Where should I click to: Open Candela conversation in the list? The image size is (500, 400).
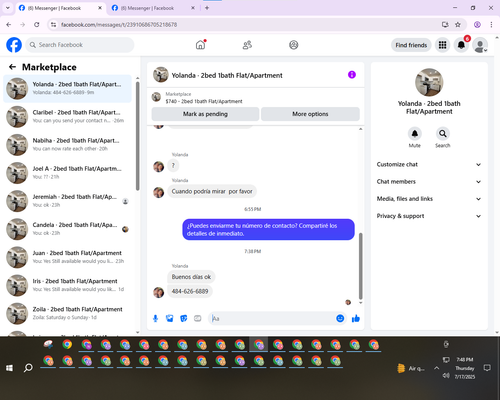(67, 229)
